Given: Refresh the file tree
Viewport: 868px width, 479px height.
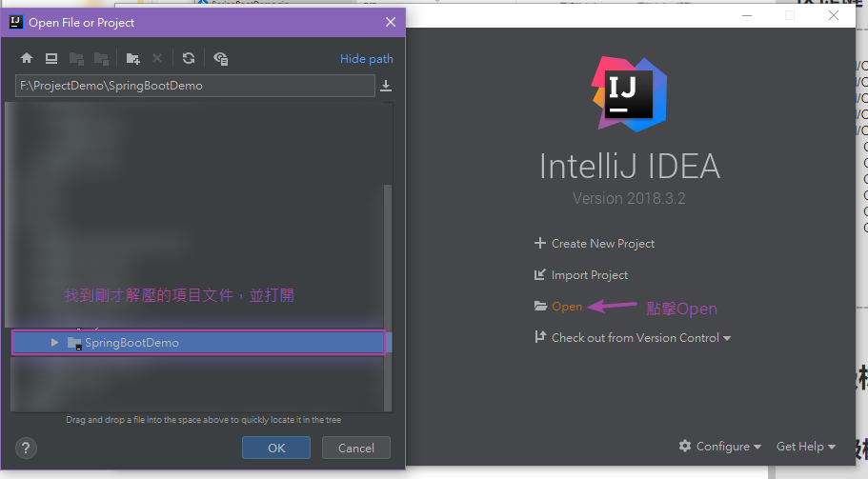Looking at the screenshot, I should tap(189, 58).
